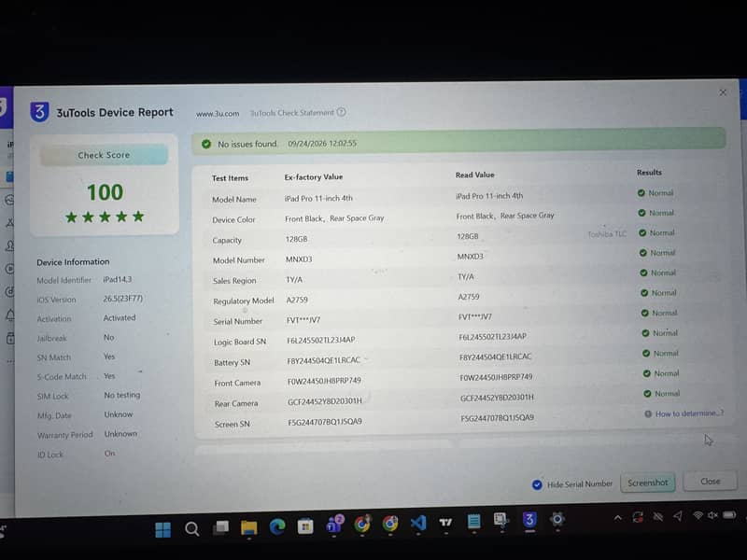This screenshot has width=747, height=560.
Task: Click the green check icon on the Logic Board SN row
Action: 645,333
